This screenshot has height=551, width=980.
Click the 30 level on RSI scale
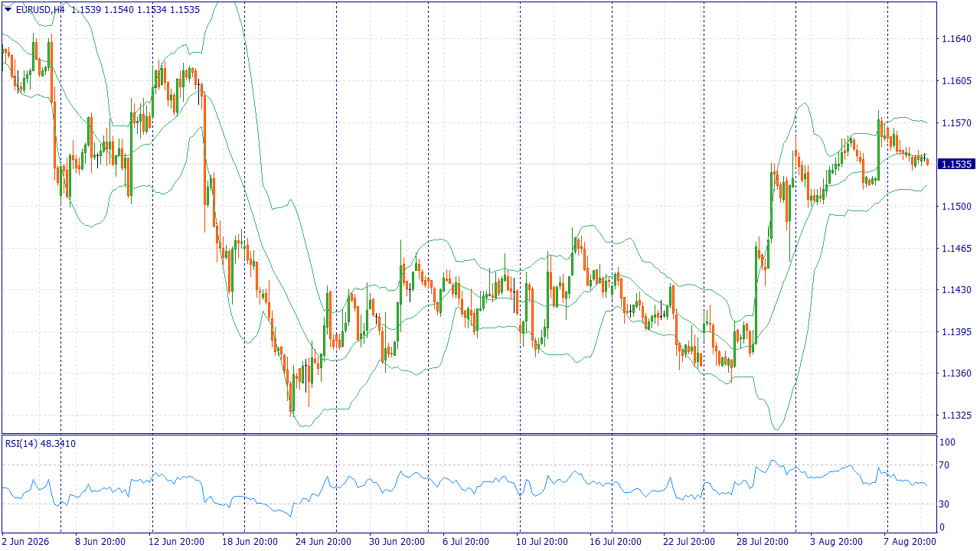click(945, 504)
